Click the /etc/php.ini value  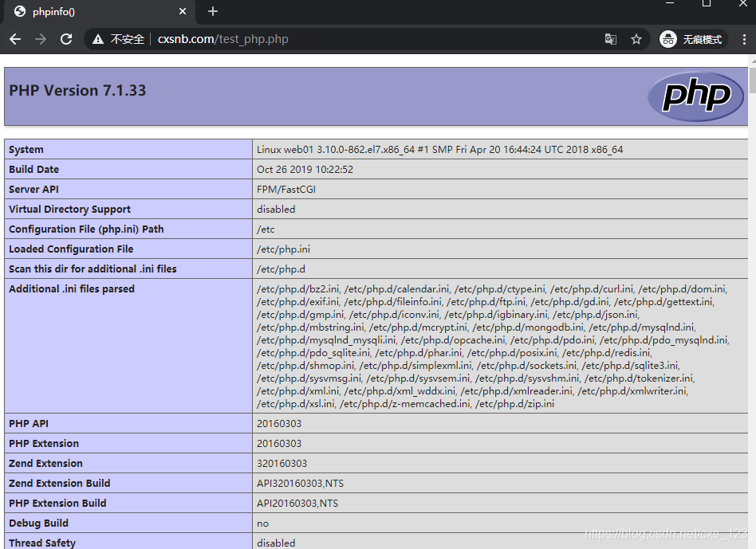click(x=284, y=249)
